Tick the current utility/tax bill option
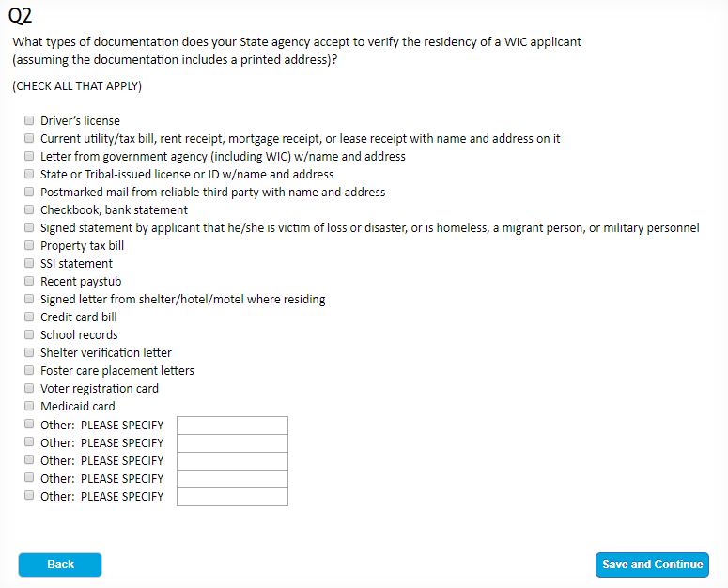The width and height of the screenshot is (728, 588). point(29,139)
